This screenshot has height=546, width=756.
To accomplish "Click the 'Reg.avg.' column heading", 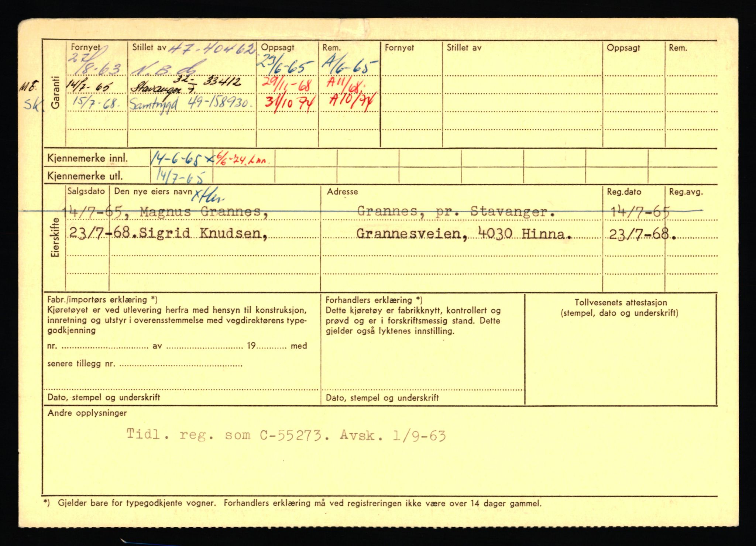I will pyautogui.click(x=686, y=192).
